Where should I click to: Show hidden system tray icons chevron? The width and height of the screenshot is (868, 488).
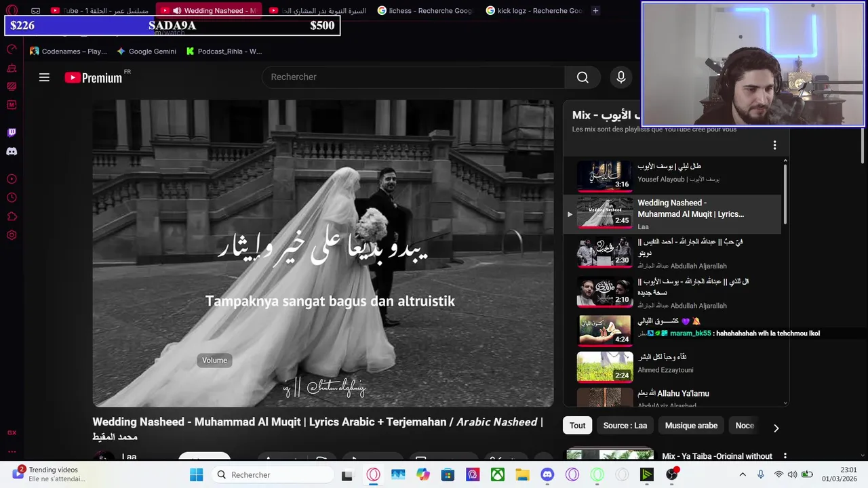pyautogui.click(x=743, y=474)
